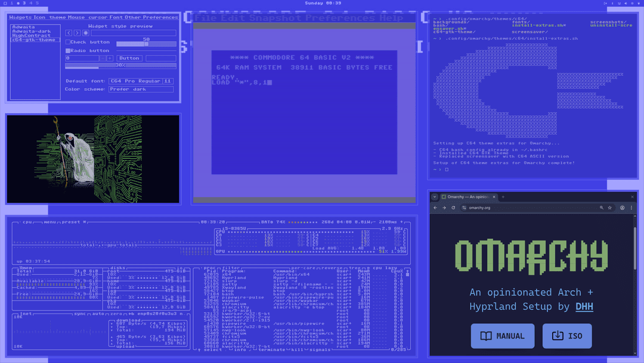
Task: Reload the page in Chromium
Action: (453, 208)
